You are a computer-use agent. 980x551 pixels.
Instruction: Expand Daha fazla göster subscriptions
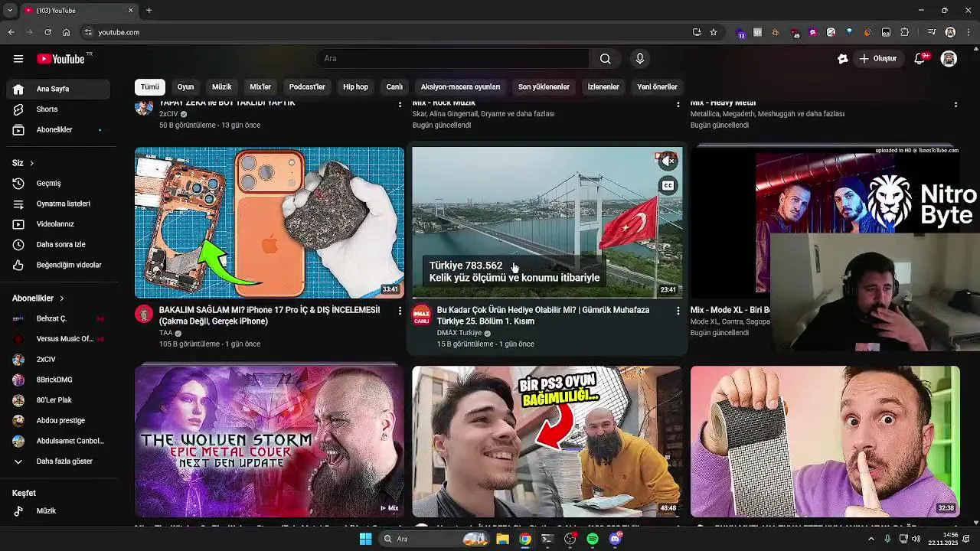click(x=58, y=461)
